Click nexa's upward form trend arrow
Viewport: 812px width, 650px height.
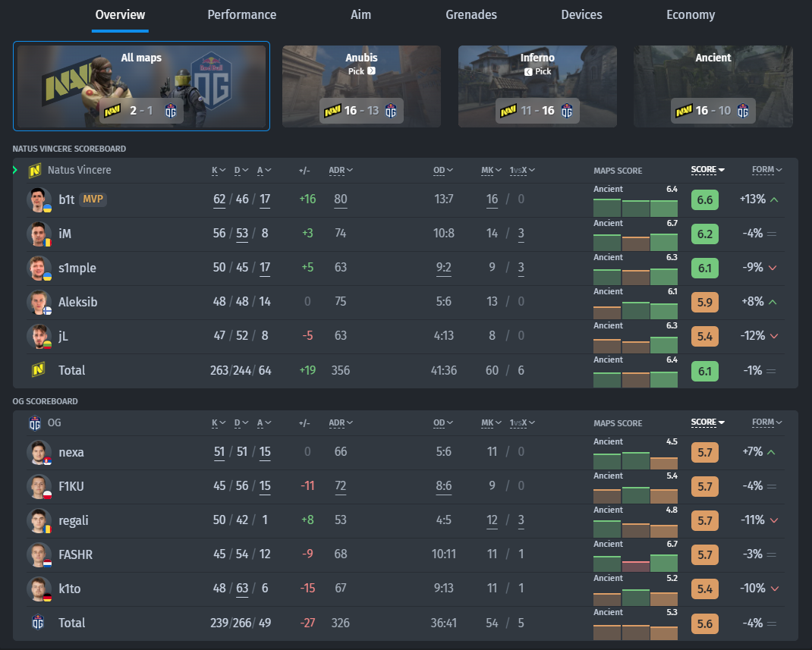point(771,452)
